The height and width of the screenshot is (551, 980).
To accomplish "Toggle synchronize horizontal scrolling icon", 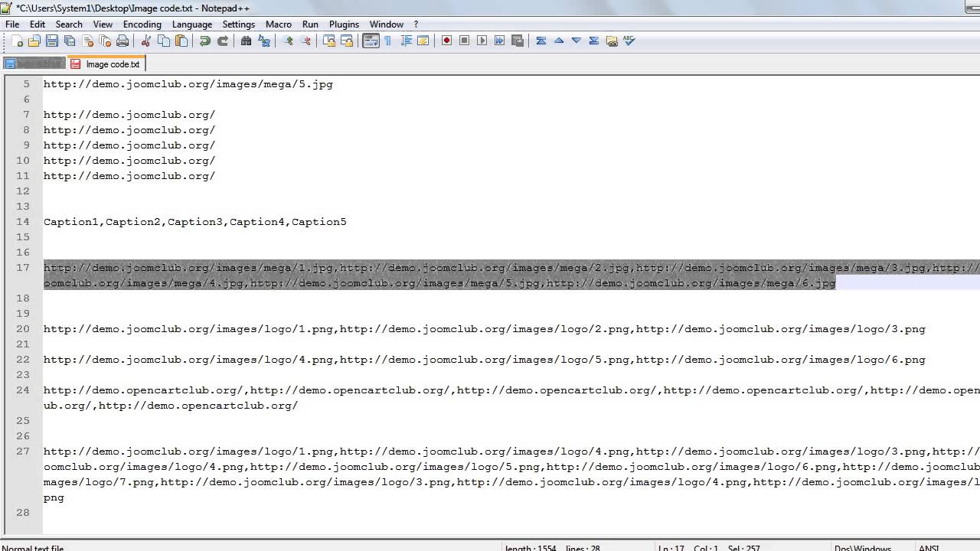I will pyautogui.click(x=347, y=41).
